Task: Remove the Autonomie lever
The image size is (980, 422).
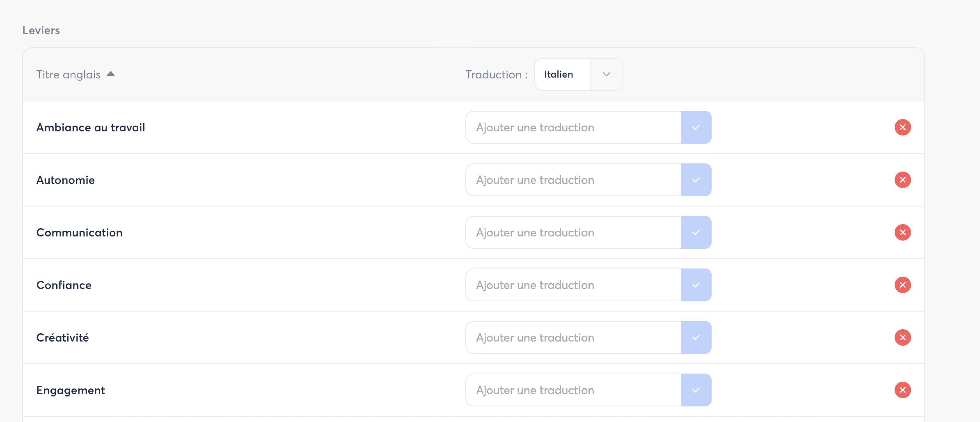Action: pos(902,180)
